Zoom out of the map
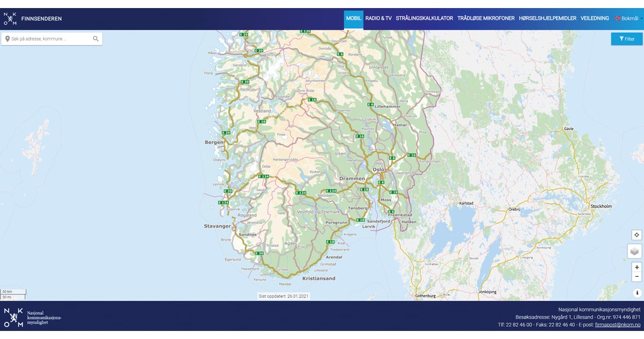Screen dimensions: 644x339 636,277
